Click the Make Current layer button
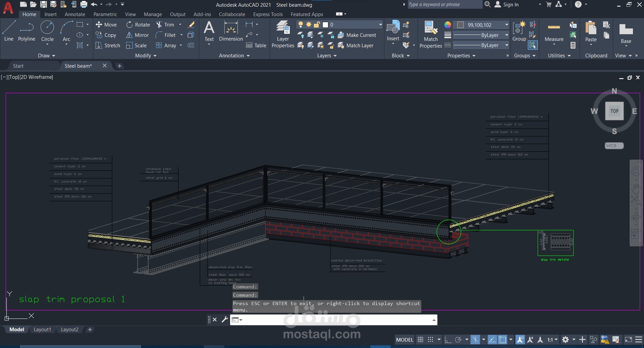 tap(357, 35)
